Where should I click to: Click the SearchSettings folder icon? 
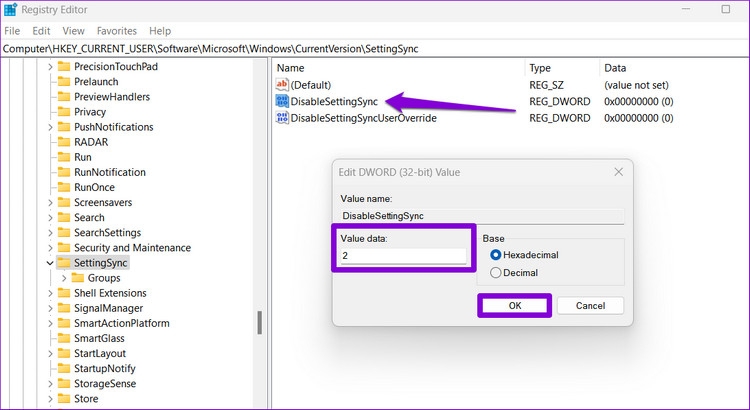[64, 233]
